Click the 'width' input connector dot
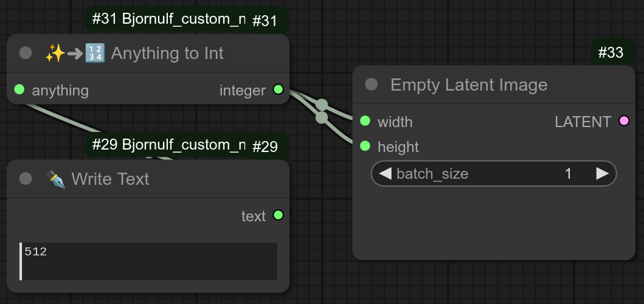 (365, 121)
